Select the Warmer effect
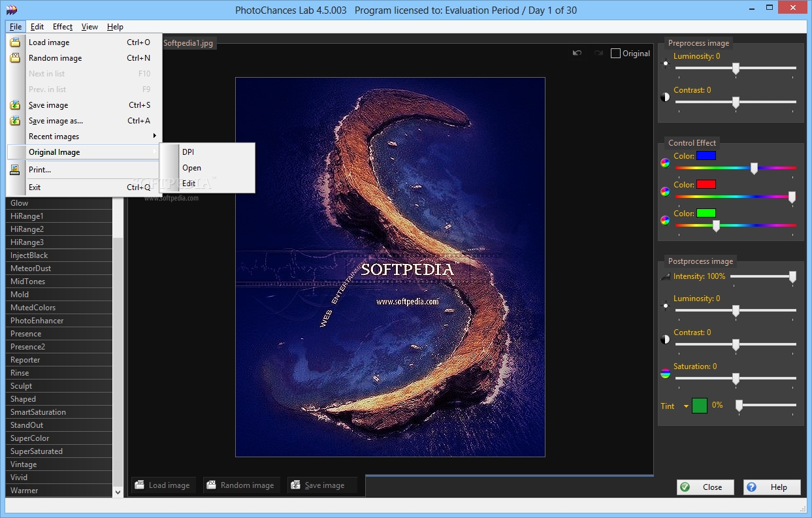The width and height of the screenshot is (812, 518). coord(59,491)
